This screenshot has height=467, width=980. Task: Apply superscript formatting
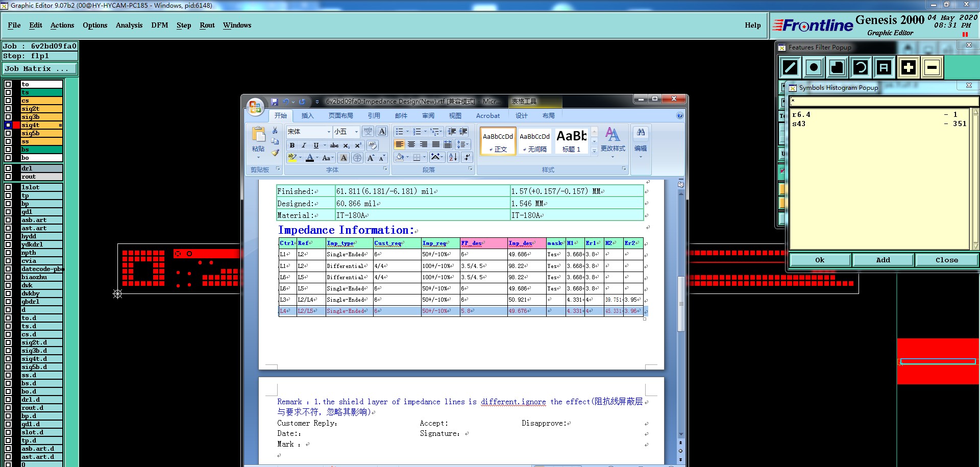pos(358,145)
